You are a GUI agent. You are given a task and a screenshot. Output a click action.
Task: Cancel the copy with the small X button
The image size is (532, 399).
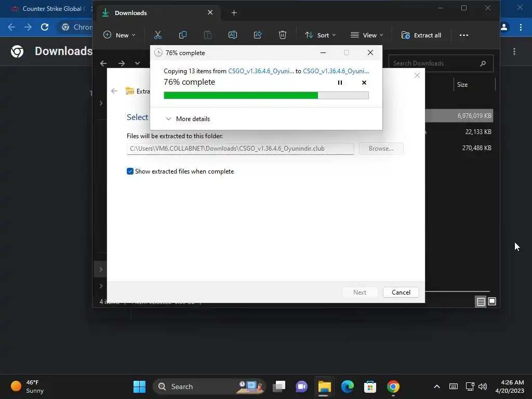(x=364, y=83)
